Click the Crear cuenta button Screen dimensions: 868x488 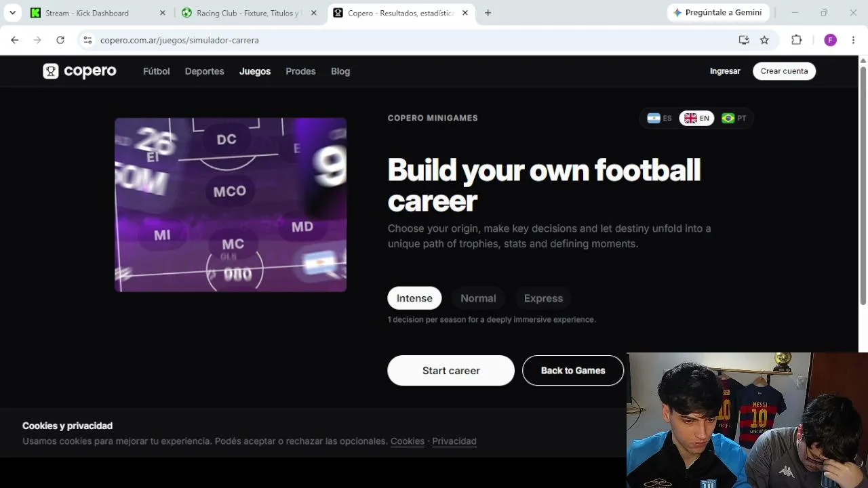click(784, 71)
